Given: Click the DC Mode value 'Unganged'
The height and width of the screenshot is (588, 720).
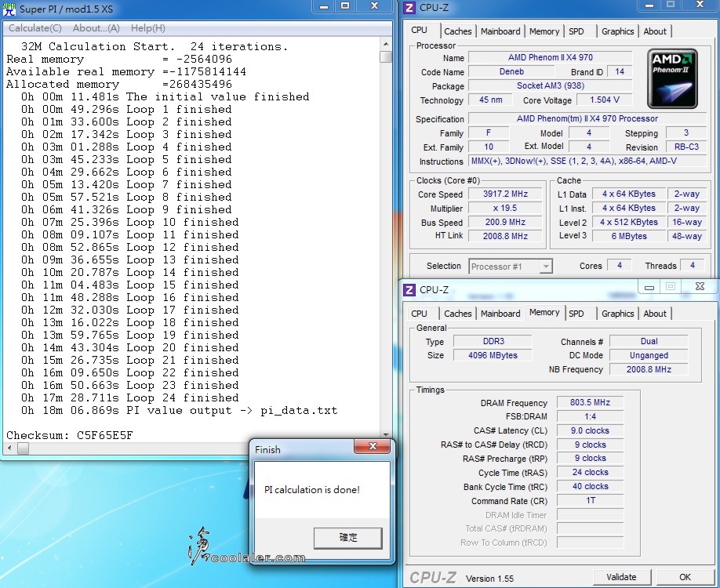Looking at the screenshot, I should coord(649,355).
